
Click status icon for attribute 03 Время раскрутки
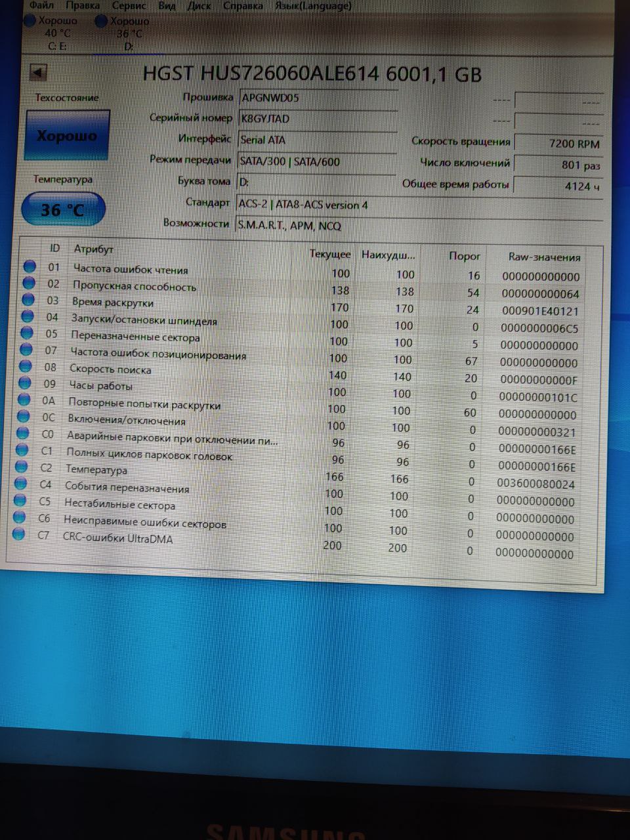point(28,299)
